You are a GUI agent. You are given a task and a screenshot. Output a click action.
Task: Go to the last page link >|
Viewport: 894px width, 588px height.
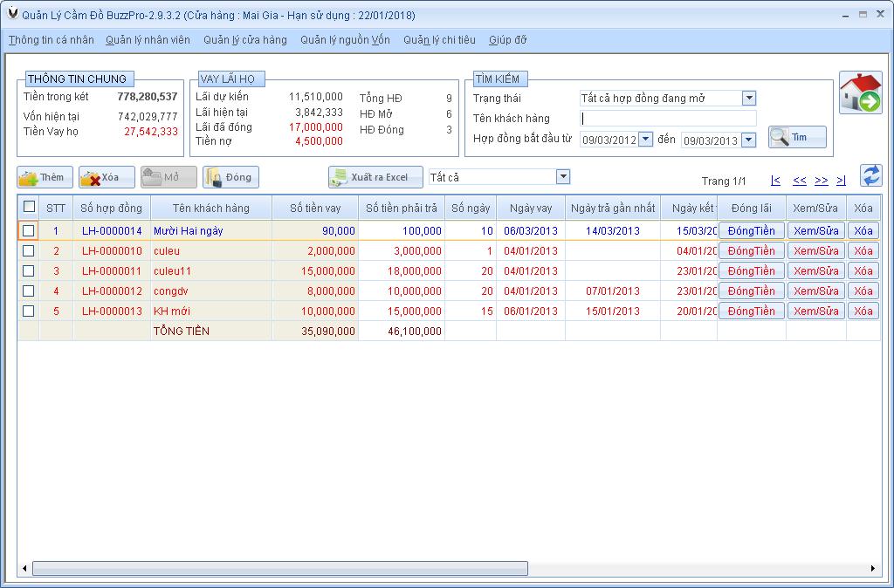click(x=841, y=181)
